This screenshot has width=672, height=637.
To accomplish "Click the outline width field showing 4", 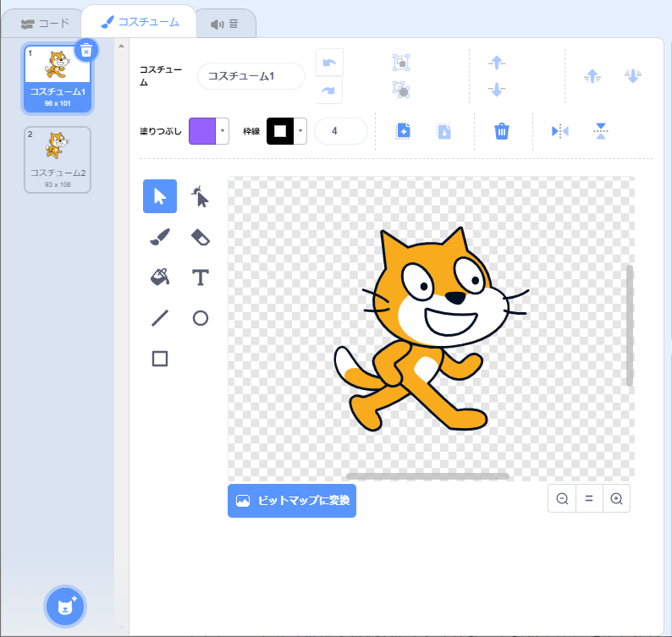I will (341, 130).
